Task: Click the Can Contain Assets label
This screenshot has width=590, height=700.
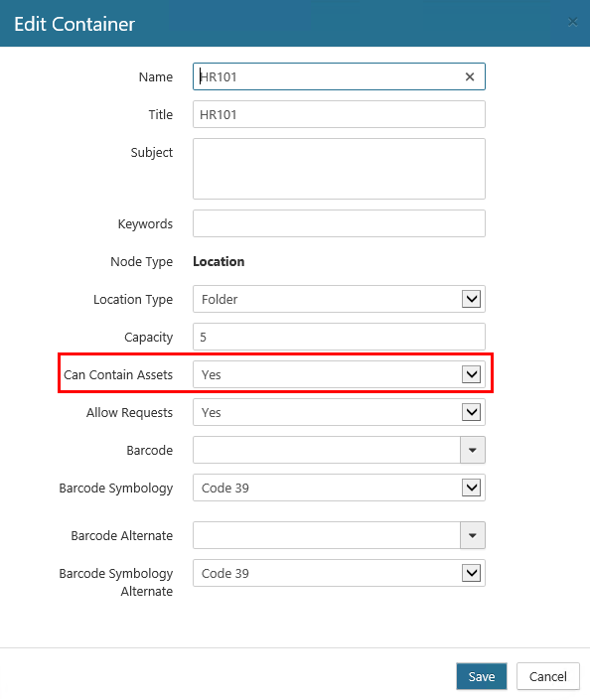Action: pos(118,374)
